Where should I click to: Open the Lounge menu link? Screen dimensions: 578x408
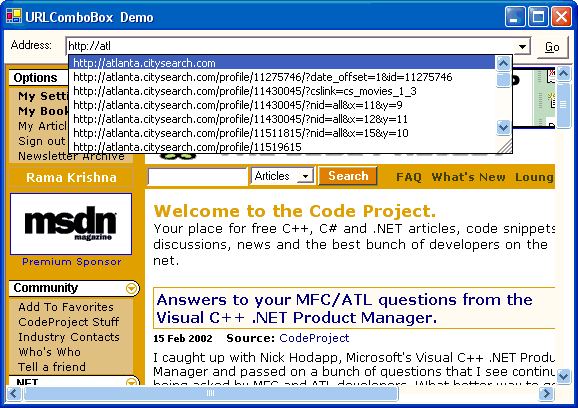[x=534, y=177]
